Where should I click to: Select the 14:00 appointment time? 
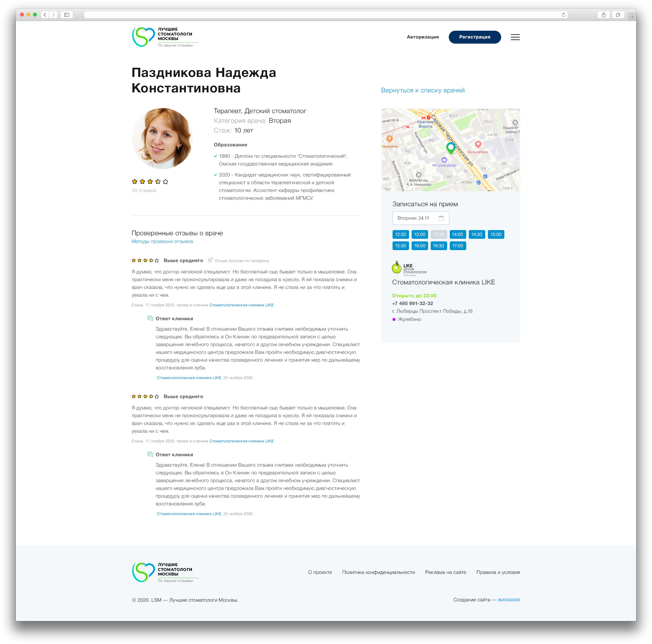tap(457, 234)
